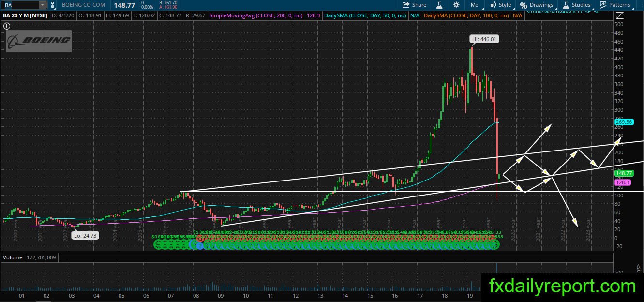Click the 13 label on time axis

pos(320,295)
